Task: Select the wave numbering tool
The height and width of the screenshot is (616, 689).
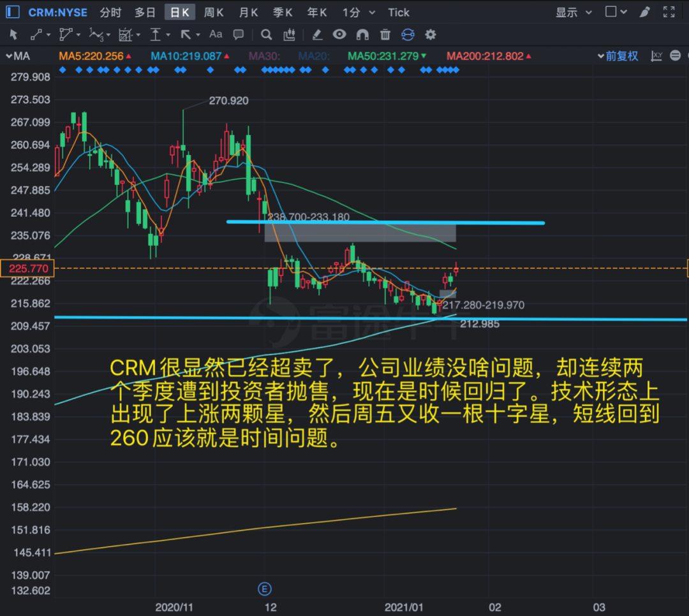Action: click(x=96, y=34)
